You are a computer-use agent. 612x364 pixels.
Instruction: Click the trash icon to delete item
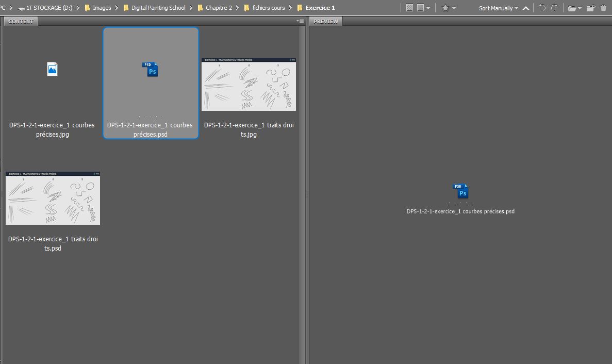[x=603, y=8]
